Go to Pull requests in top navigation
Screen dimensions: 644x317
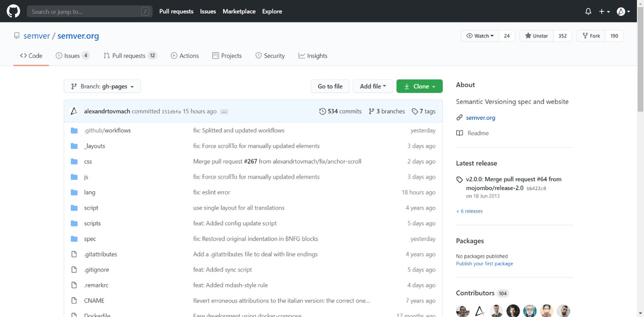click(176, 11)
